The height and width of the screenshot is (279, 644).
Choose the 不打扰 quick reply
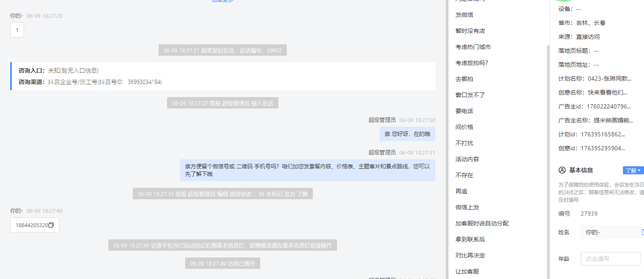tap(464, 143)
